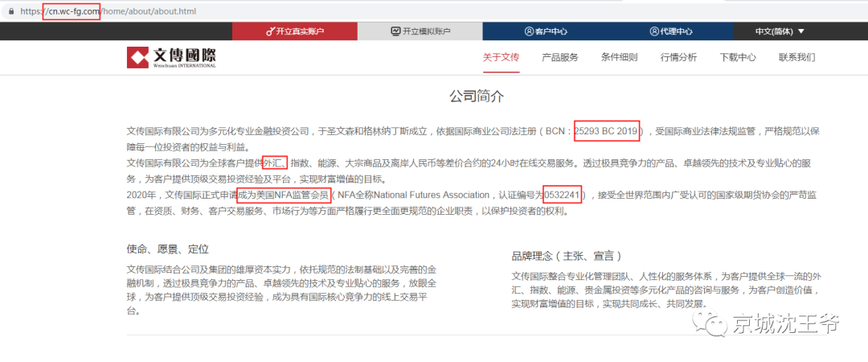Open a real account button

pyautogui.click(x=295, y=31)
